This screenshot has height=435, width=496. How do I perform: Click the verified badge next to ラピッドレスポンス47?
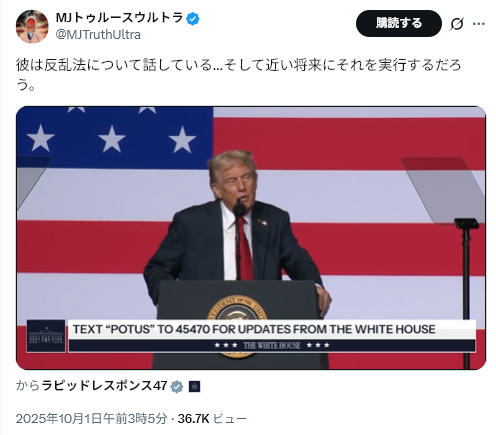tap(177, 386)
